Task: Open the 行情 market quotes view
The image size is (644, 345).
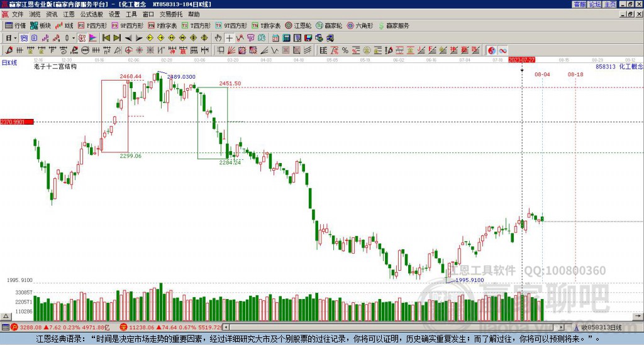Action: tap(15, 25)
